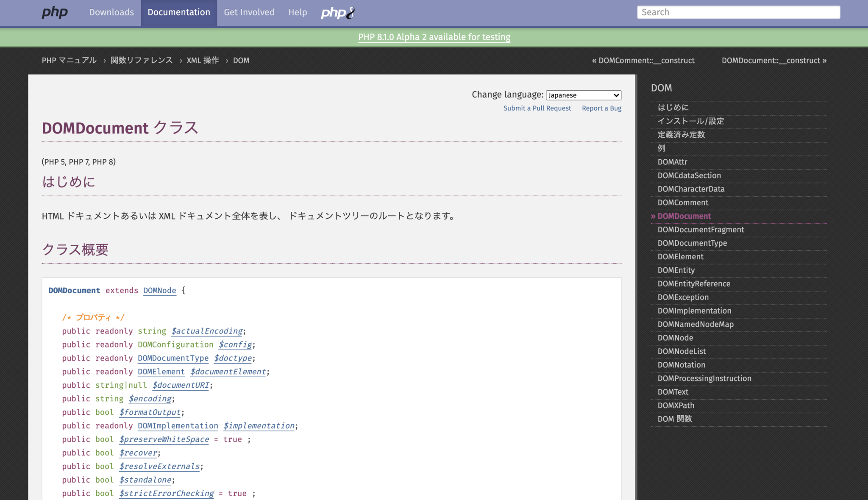Image resolution: width=868 pixels, height=500 pixels.
Task: Click the Report a Bug link
Action: pos(601,108)
